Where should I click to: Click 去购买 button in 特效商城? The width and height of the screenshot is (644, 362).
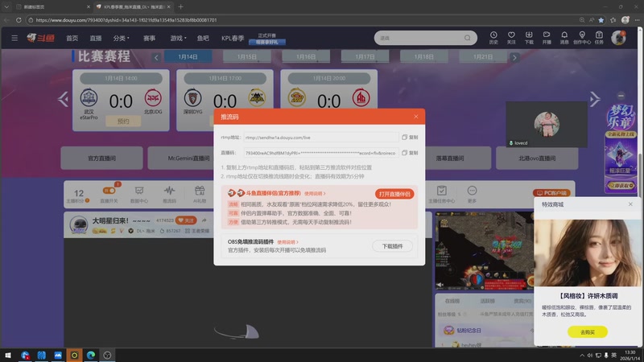click(x=588, y=331)
